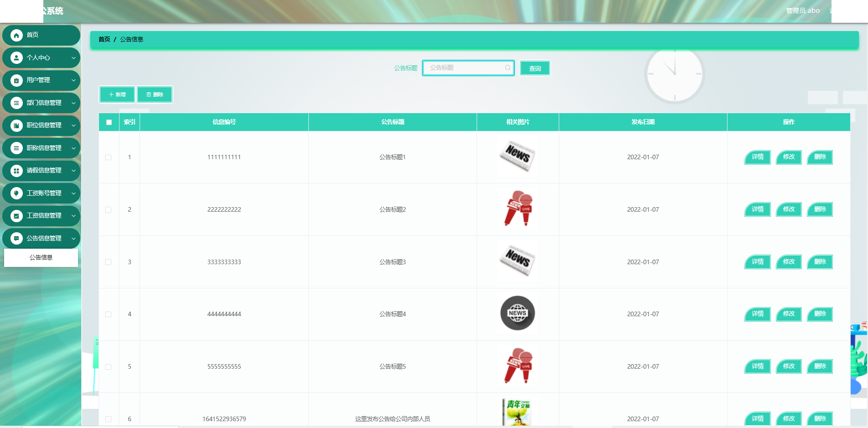Check the box for row 5555555555
This screenshot has width=868, height=428.
(x=109, y=367)
